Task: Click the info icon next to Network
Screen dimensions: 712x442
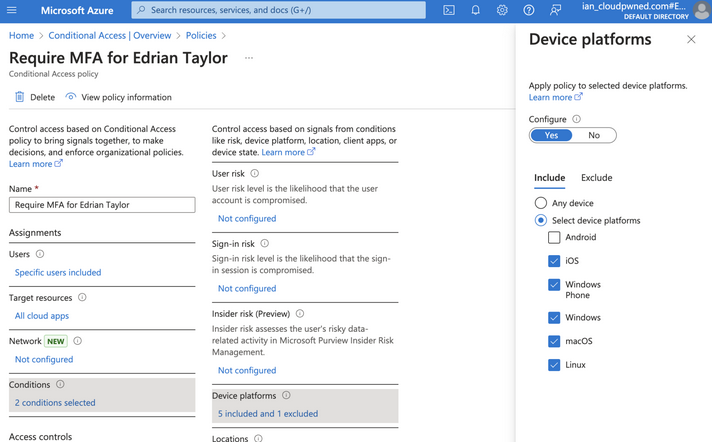Action: (78, 341)
